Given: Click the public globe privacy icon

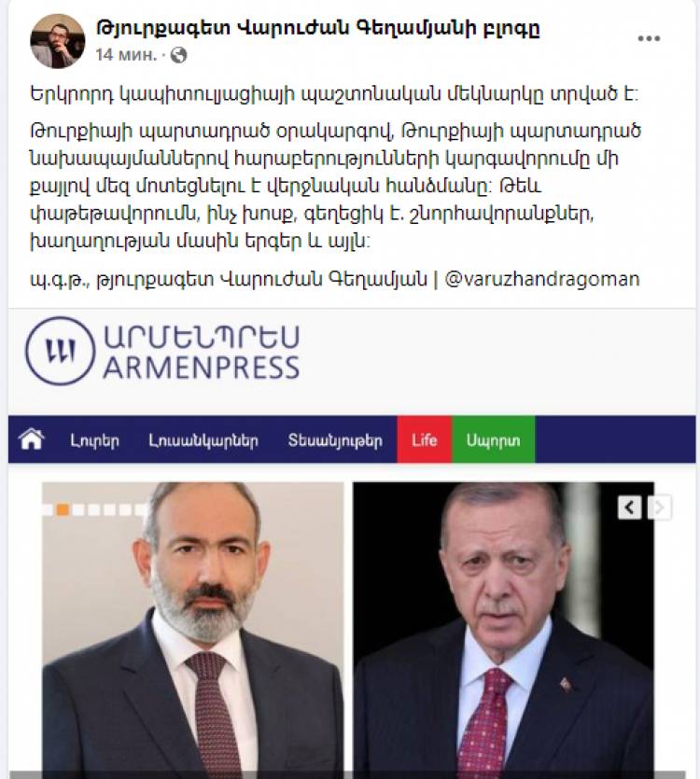Looking at the screenshot, I should coord(178,55).
